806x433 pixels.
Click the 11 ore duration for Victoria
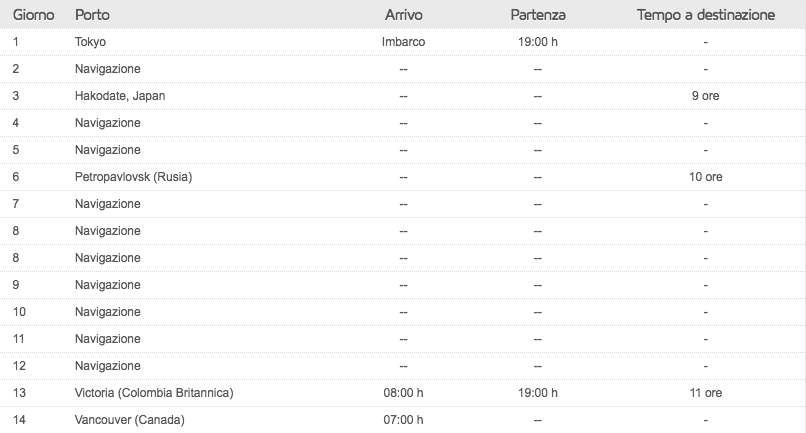tap(705, 393)
